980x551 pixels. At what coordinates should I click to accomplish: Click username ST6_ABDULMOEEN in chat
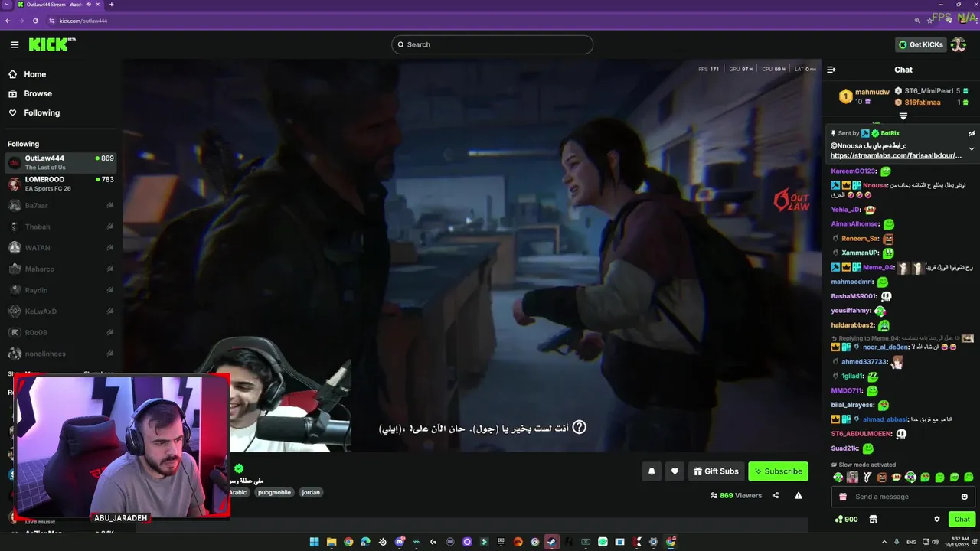click(861, 434)
